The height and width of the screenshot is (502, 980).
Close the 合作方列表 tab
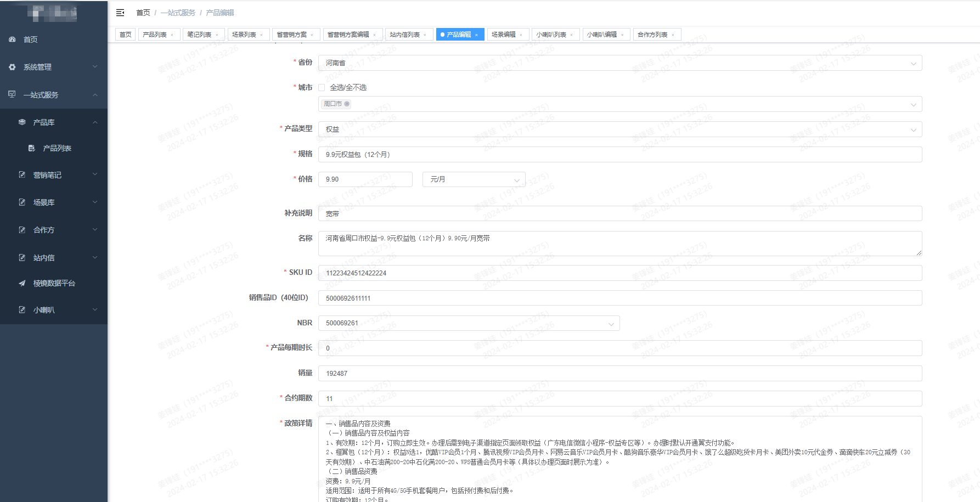click(x=673, y=35)
